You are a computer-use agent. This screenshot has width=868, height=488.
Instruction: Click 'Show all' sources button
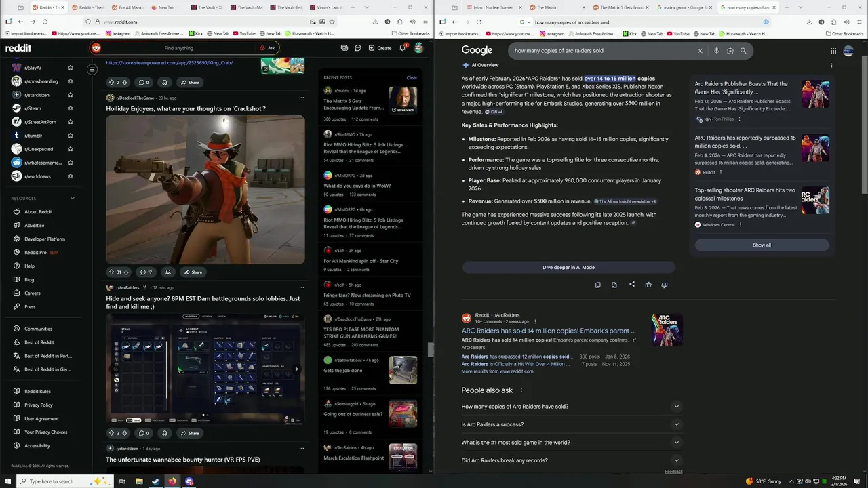coord(762,245)
